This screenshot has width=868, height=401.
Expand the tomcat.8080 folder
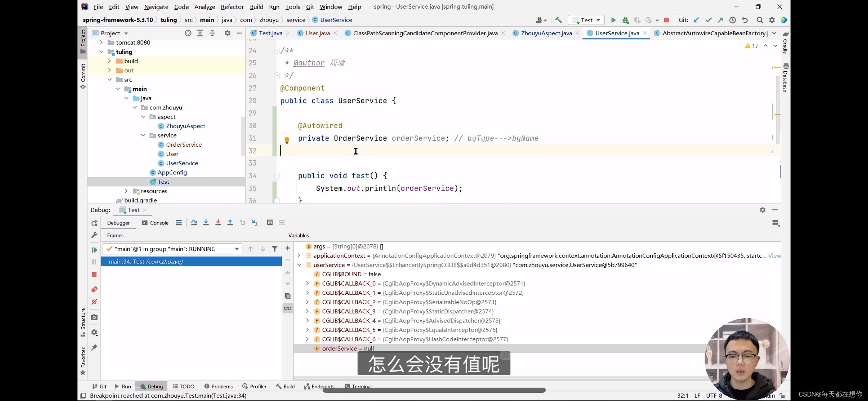click(101, 42)
